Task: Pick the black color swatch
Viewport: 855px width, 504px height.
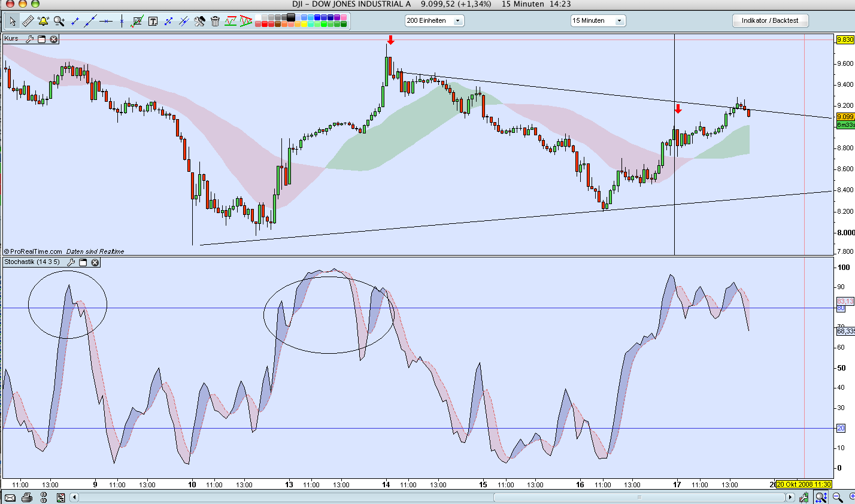Action: (x=291, y=18)
